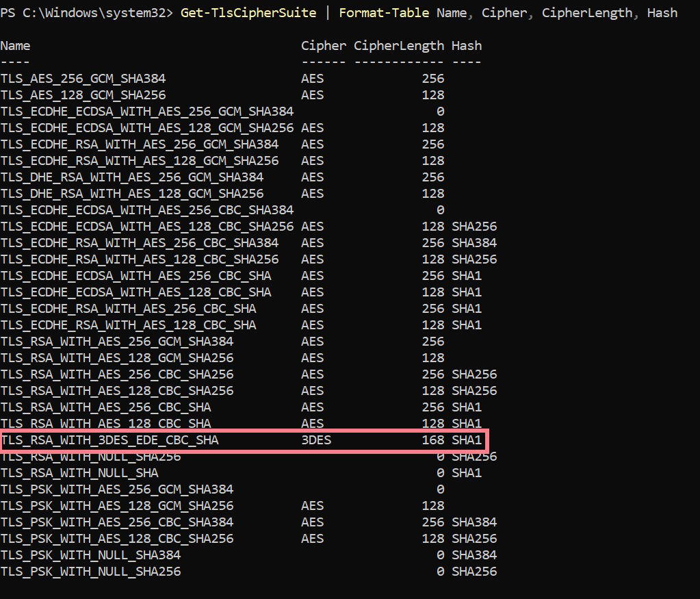Click the Format-Table command text

coord(384,13)
